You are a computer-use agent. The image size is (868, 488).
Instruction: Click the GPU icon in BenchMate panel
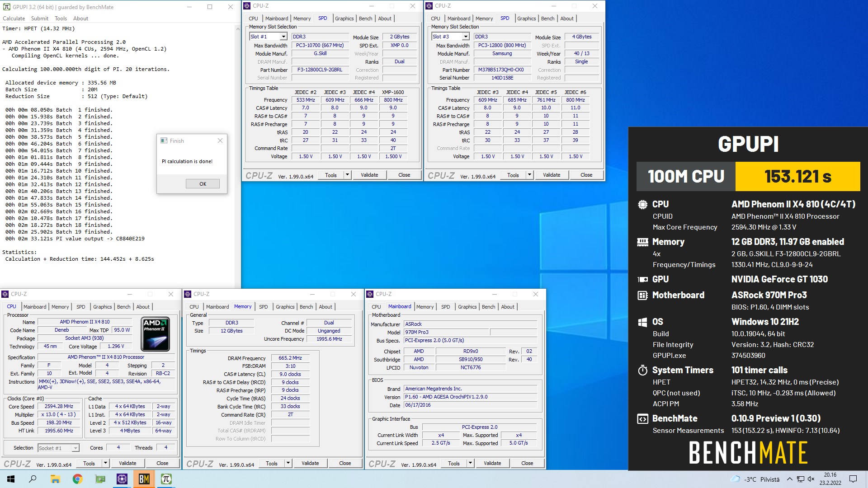[x=642, y=279]
